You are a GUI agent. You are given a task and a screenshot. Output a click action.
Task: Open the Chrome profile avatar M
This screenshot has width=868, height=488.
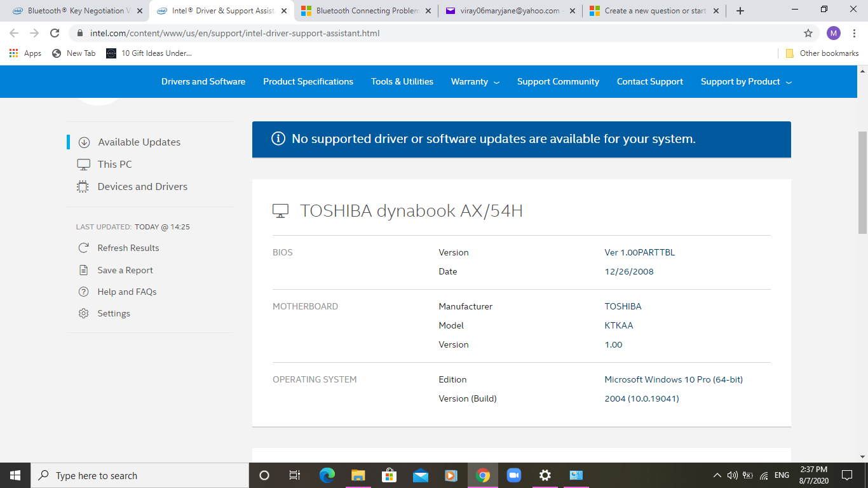pos(834,33)
